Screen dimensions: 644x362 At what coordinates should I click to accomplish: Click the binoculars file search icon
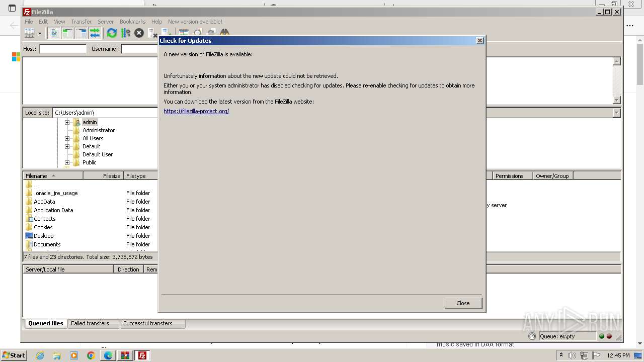pos(224,33)
